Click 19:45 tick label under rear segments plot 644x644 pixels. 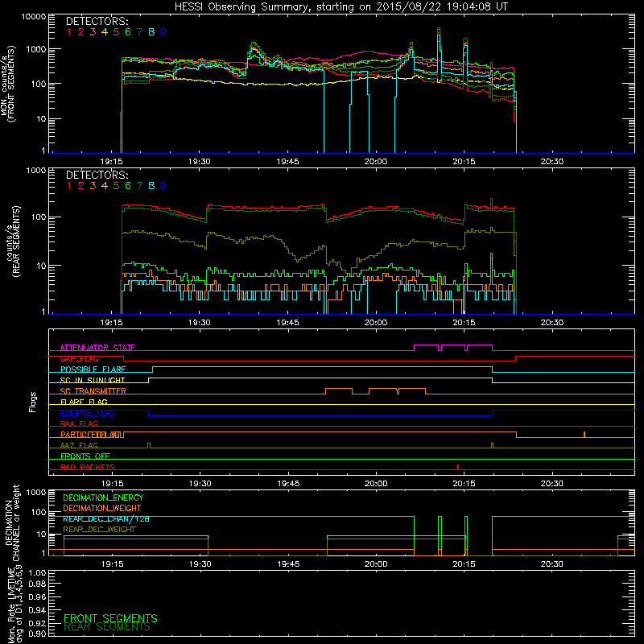click(287, 323)
